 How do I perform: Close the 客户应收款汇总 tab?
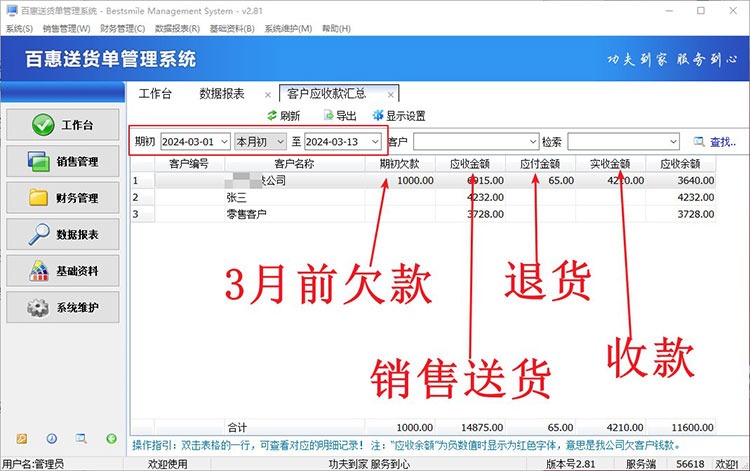click(391, 95)
